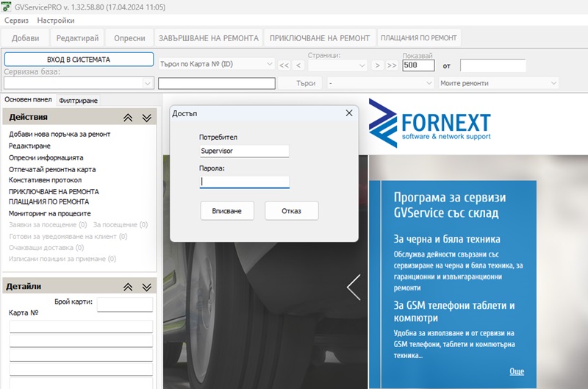Click the Отказ button
The width and height of the screenshot is (588, 389).
pyautogui.click(x=291, y=211)
